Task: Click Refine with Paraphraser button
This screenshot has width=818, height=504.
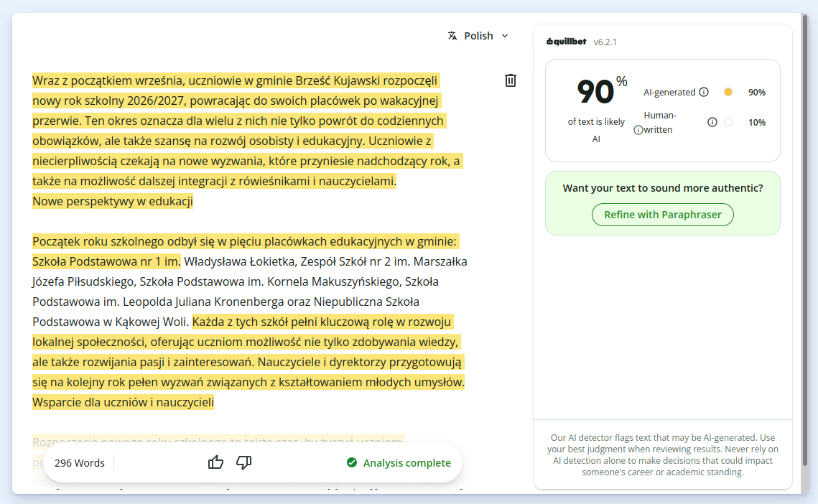Action: 663,215
